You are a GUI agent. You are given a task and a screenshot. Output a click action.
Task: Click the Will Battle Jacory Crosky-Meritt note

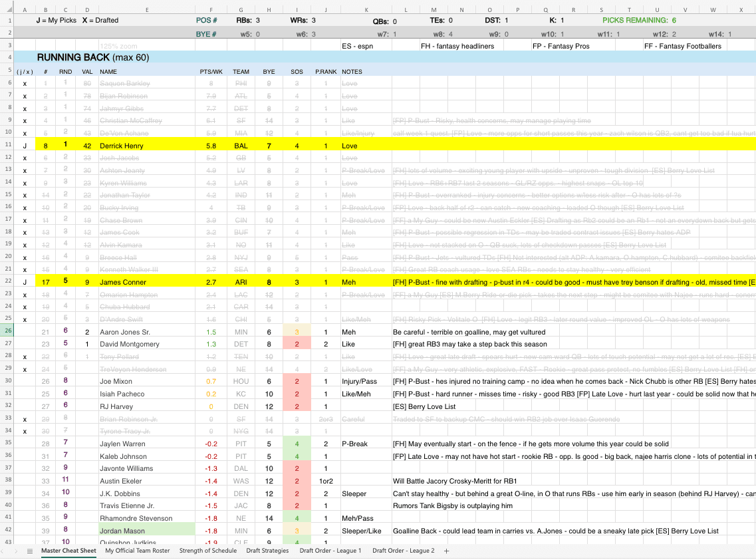click(x=455, y=481)
